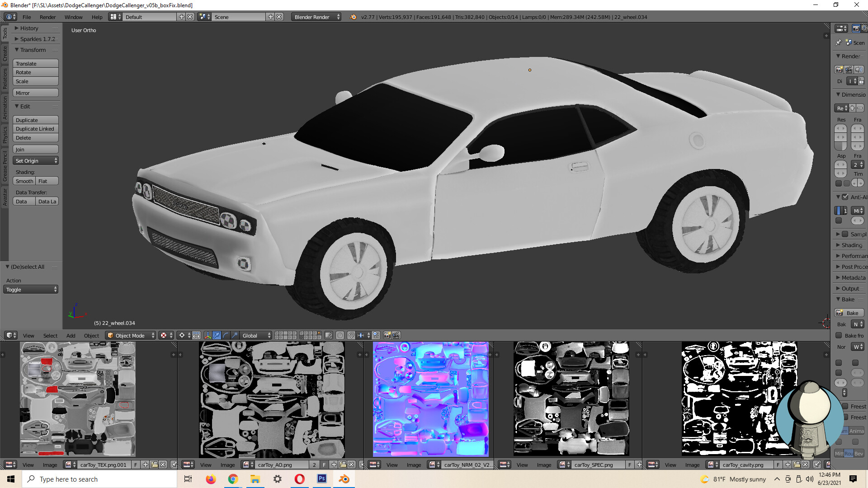868x488 pixels.
Task: Click render animation clapper icon in Render panel
Action: tap(849, 70)
